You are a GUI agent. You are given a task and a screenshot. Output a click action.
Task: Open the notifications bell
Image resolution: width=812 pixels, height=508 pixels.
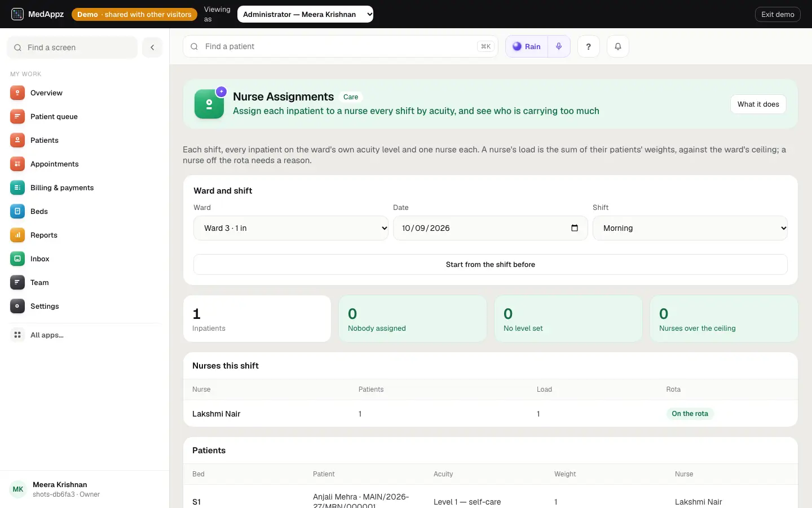618,46
